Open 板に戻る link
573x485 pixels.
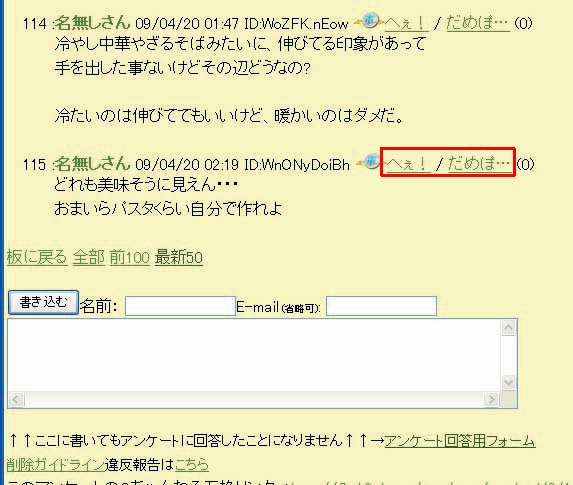click(x=37, y=257)
